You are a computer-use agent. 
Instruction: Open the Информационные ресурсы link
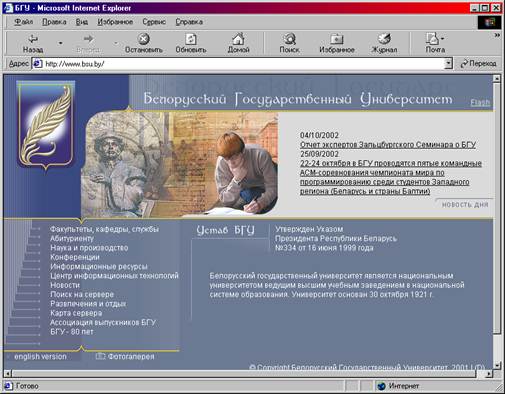99,267
